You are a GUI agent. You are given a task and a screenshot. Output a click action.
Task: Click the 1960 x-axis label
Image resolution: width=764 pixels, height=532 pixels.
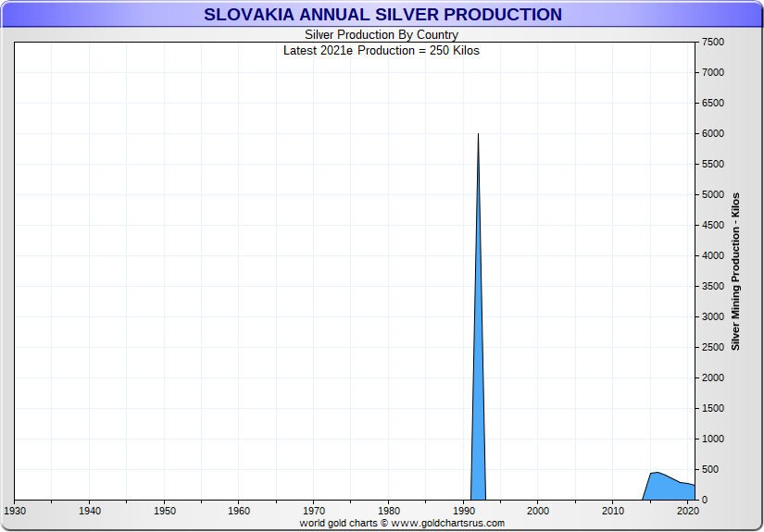click(x=239, y=511)
